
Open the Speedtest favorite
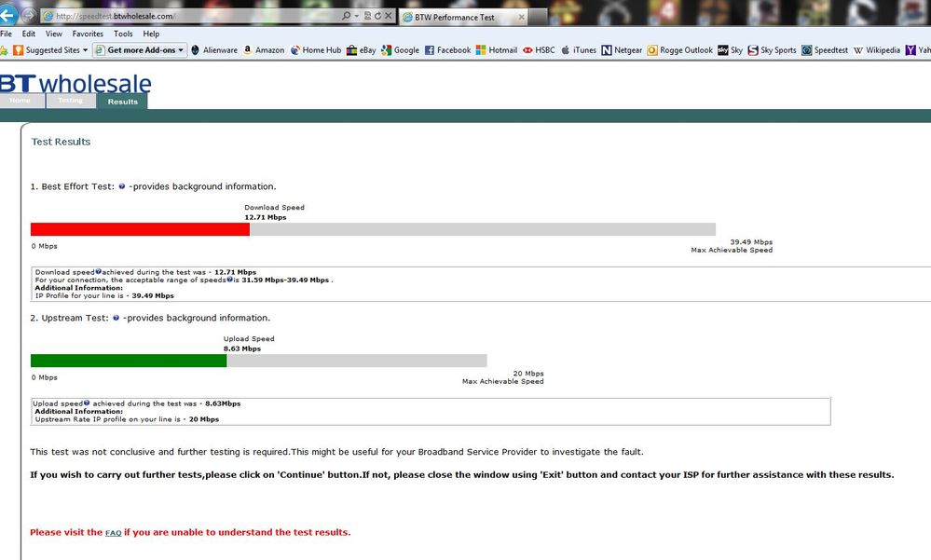[x=825, y=50]
